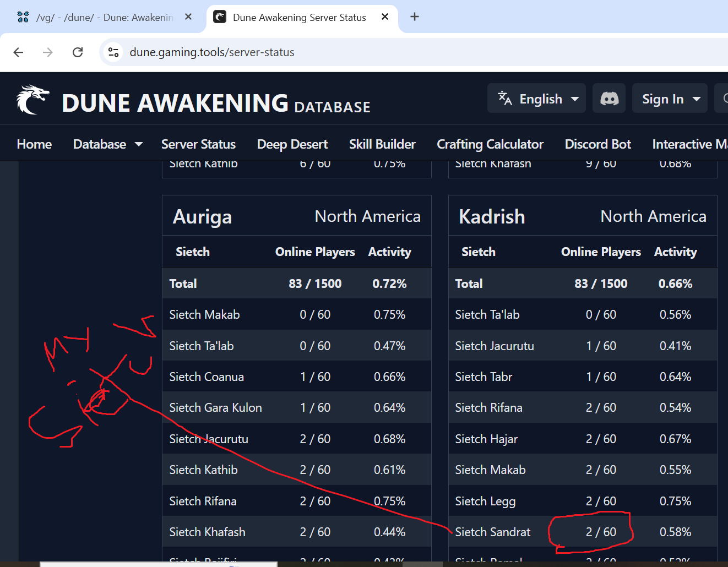Click Activity header in Kadrish table
Viewport: 728px width, 567px height.
coord(675,252)
